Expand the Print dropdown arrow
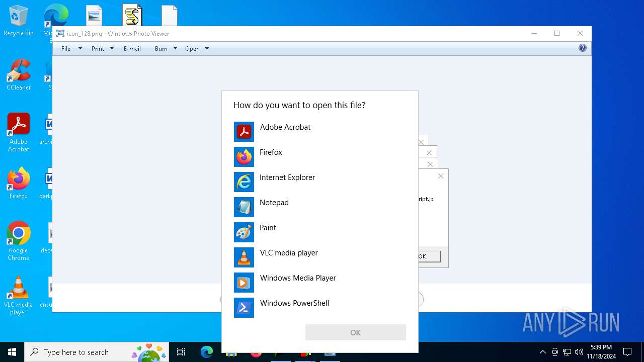The height and width of the screenshot is (362, 644). click(112, 49)
